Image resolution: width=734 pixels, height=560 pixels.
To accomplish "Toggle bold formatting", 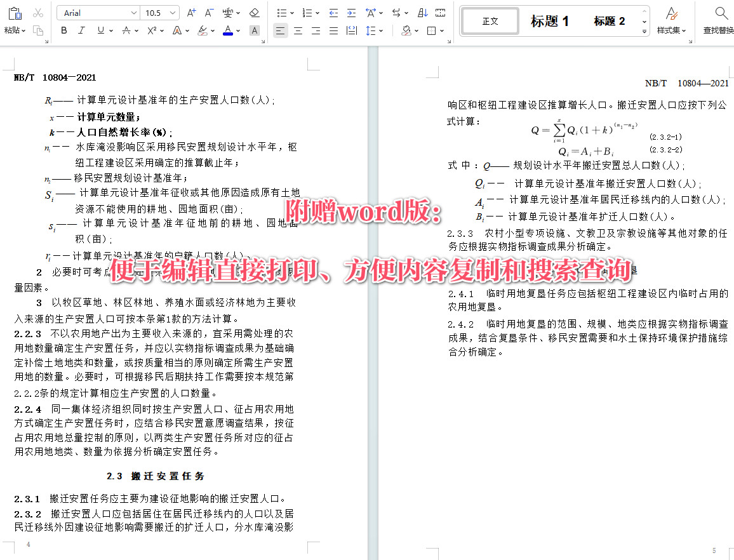I will 64,30.
